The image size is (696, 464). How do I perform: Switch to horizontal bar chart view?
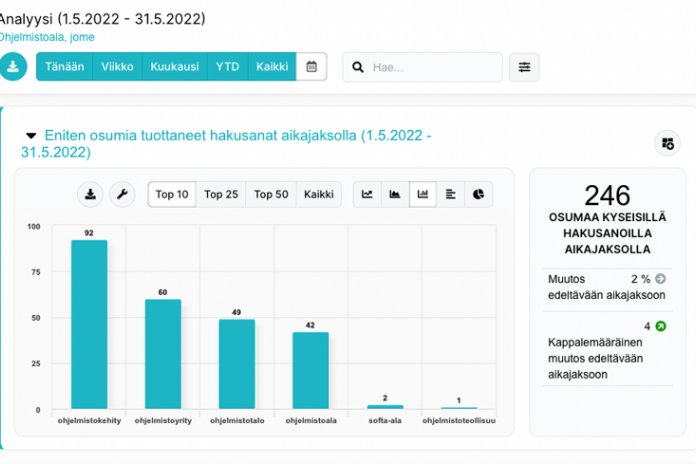coord(450,194)
